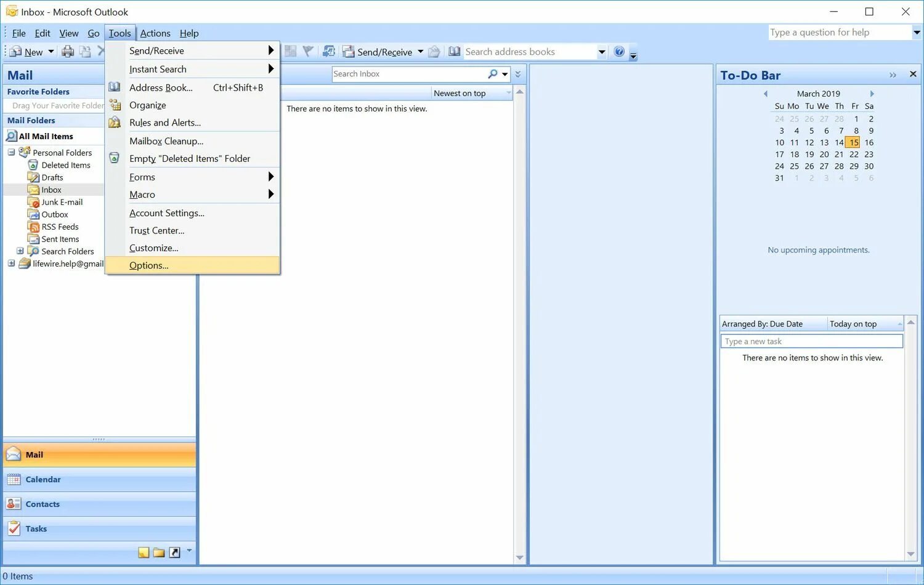Click the Mail envelope navigation icon
Screen dimensions: 924x585
pyautogui.click(x=14, y=454)
